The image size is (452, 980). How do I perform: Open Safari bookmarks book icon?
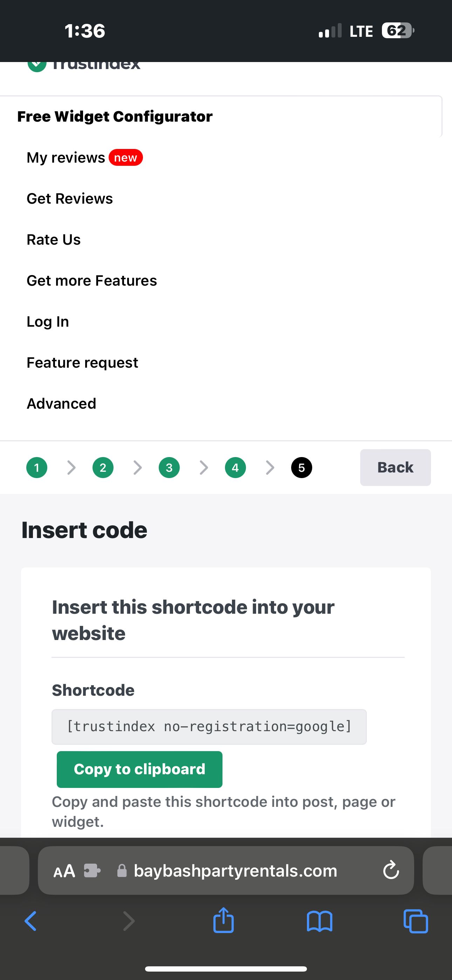320,921
